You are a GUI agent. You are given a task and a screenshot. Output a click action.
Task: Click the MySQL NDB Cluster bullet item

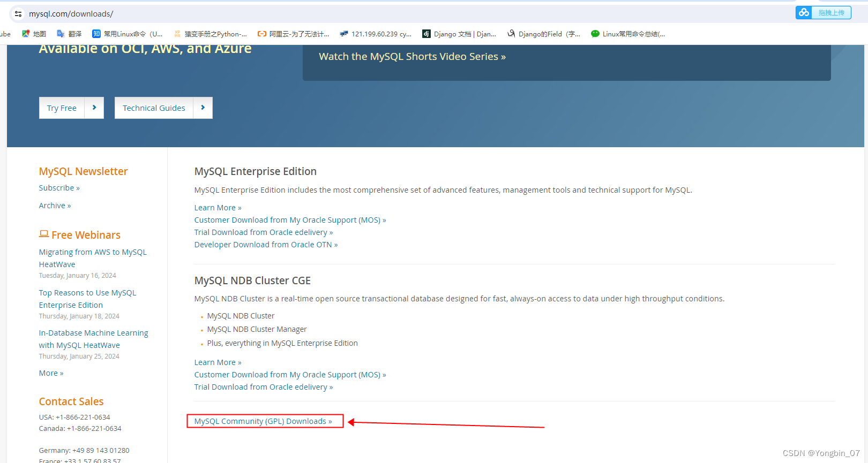241,316
